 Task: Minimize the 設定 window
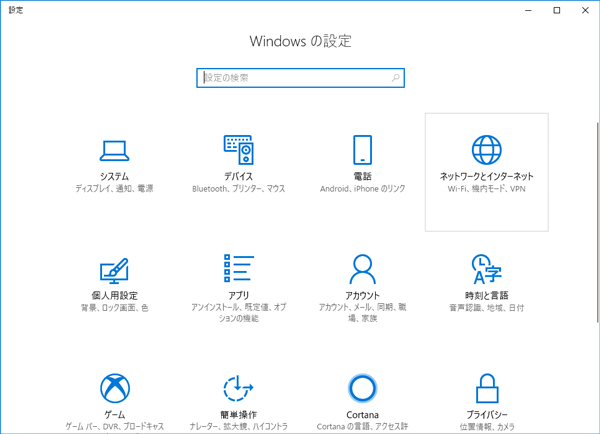click(528, 10)
